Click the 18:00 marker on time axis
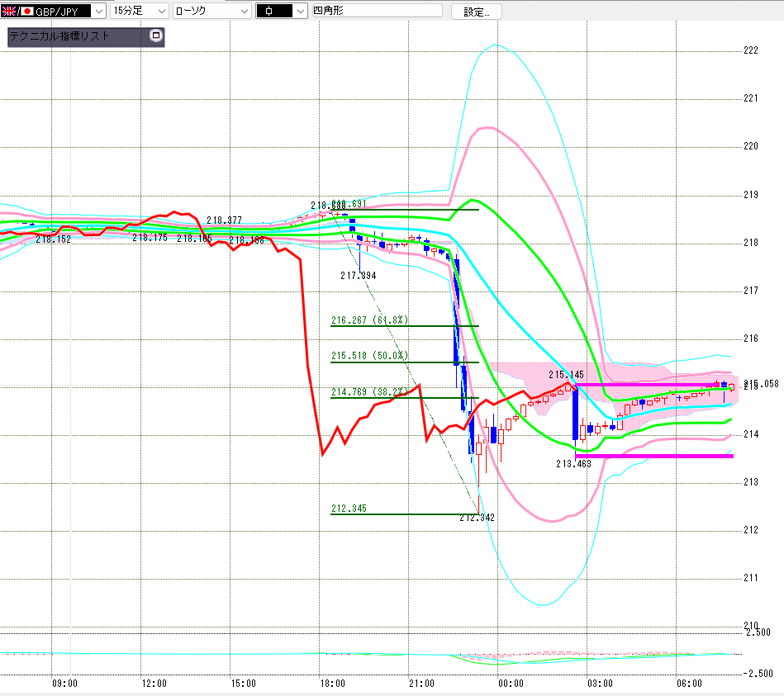 [x=332, y=684]
